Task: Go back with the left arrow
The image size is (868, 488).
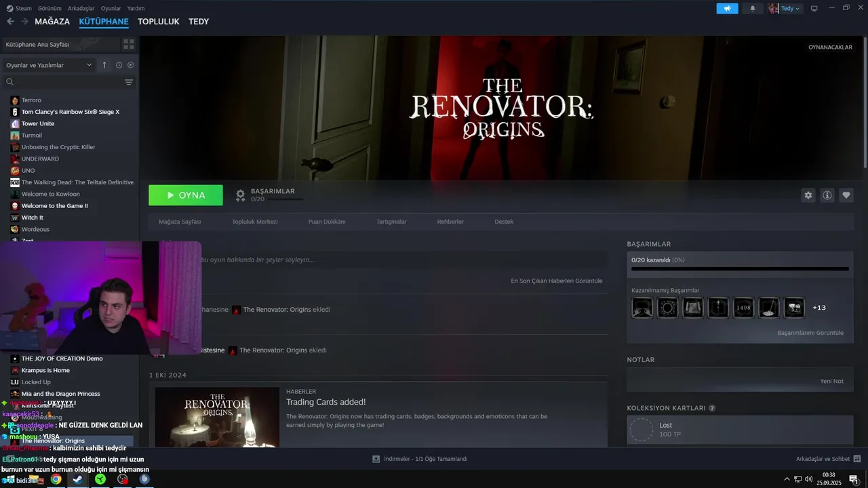Action: point(10,22)
